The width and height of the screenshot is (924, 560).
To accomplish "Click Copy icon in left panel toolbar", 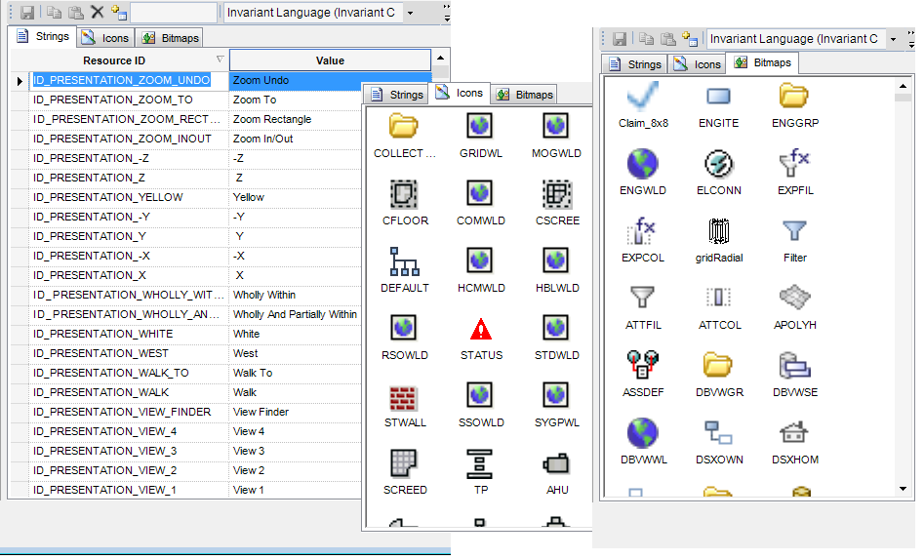I will (55, 12).
